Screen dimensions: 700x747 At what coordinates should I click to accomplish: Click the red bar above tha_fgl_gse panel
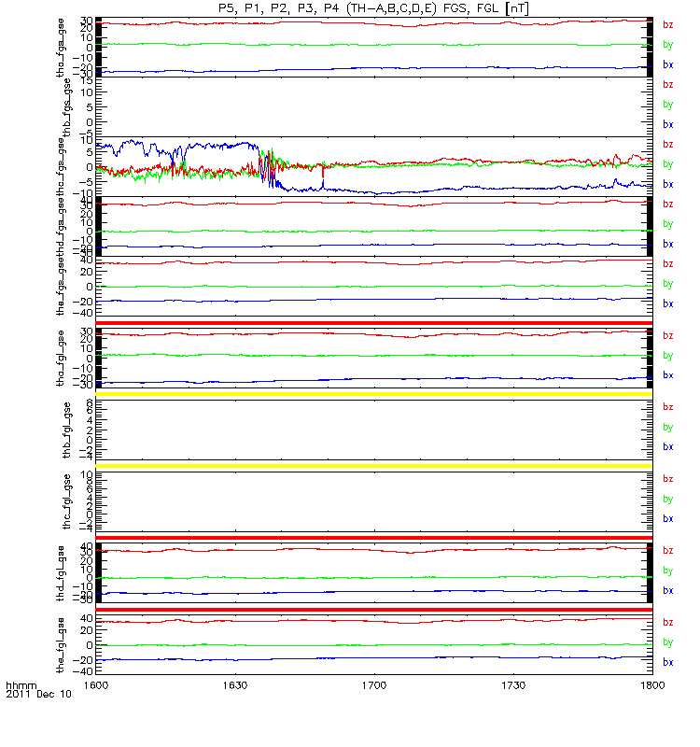point(374,323)
